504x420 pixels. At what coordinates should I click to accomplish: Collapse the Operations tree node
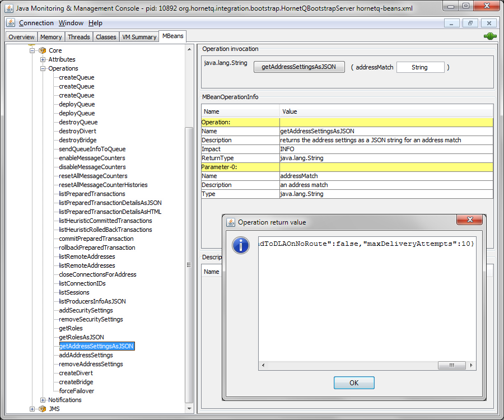coord(43,68)
